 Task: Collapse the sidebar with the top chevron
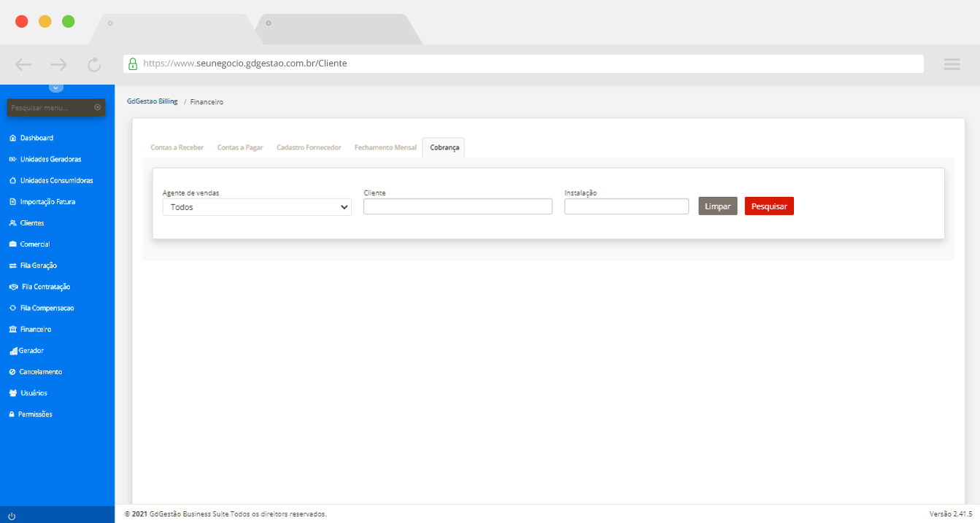point(57,88)
